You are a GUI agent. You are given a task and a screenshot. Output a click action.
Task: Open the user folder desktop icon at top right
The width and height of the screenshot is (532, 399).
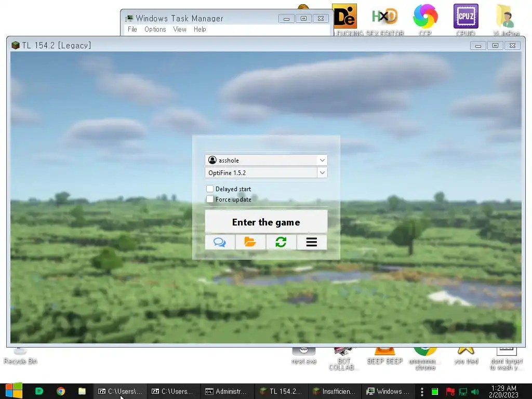click(x=506, y=20)
